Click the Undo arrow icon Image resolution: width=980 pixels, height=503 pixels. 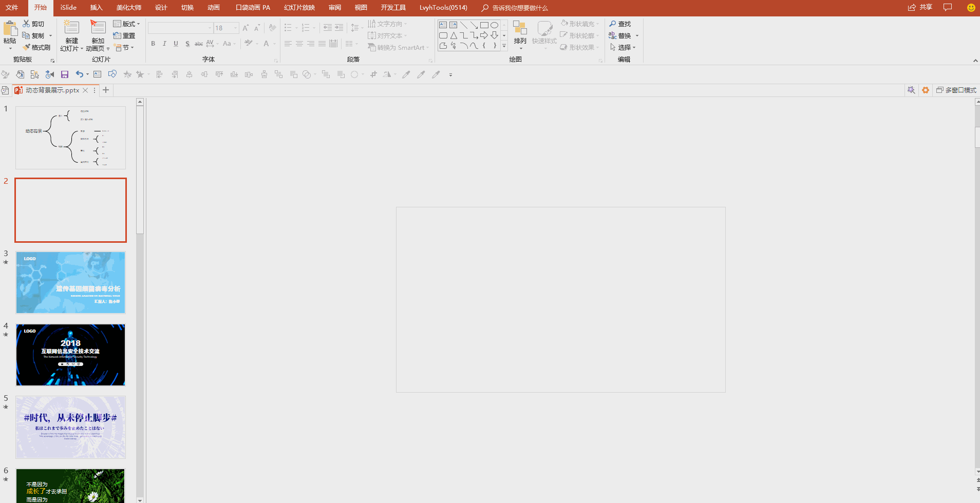tap(79, 74)
